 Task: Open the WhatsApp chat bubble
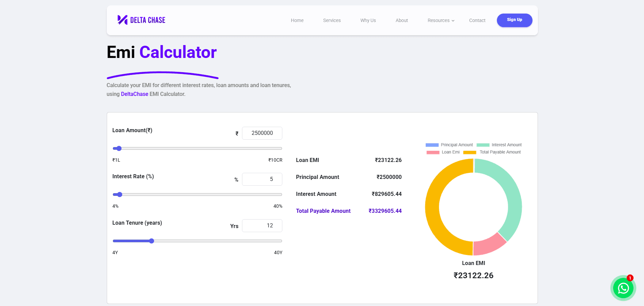click(623, 288)
